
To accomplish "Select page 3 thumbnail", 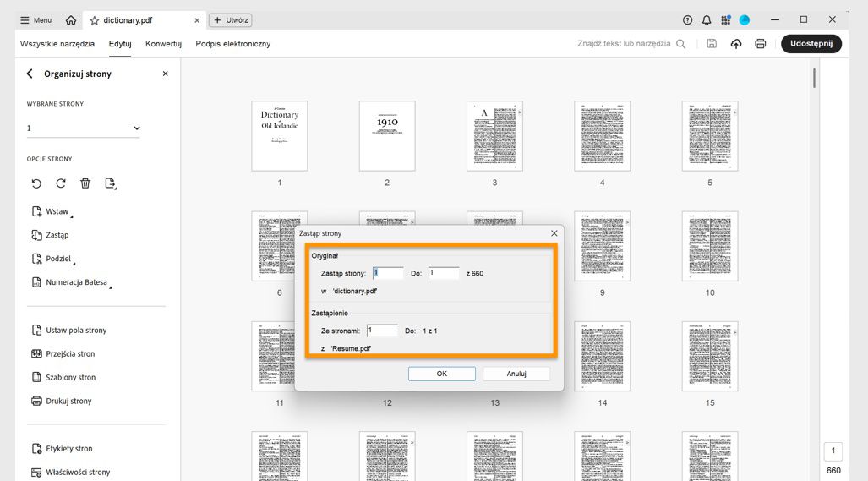I will 495,135.
